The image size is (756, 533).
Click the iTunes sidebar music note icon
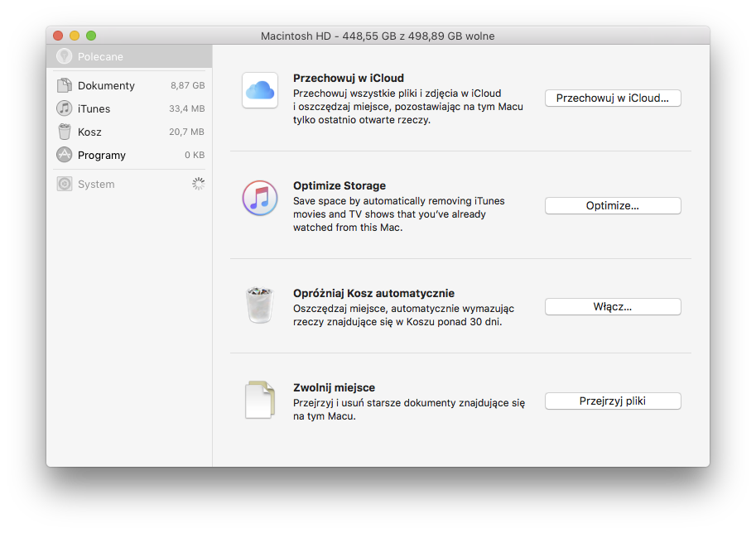tap(64, 108)
